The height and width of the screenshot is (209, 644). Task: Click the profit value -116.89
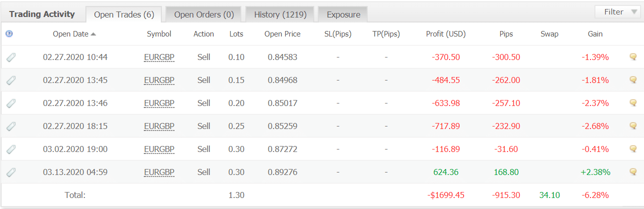point(446,149)
